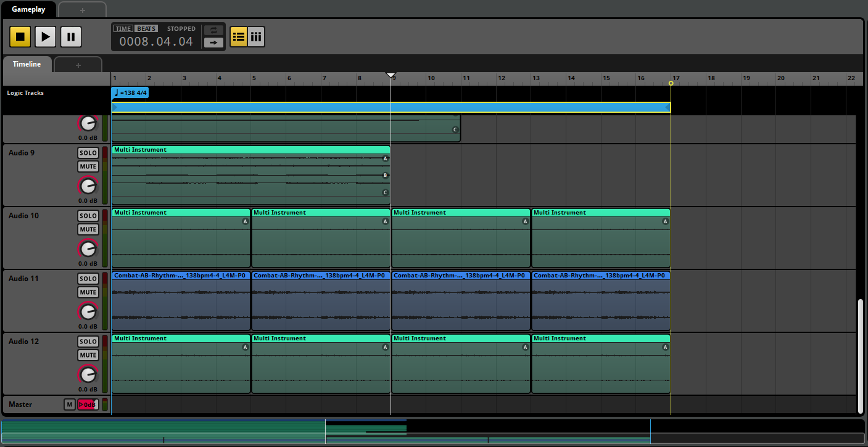Click Audio 12 volume knob
This screenshot has width=868, height=447.
pyautogui.click(x=88, y=374)
